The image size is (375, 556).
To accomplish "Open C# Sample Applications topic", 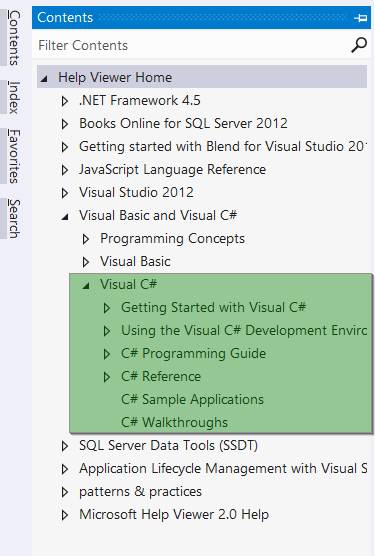I will tap(192, 400).
